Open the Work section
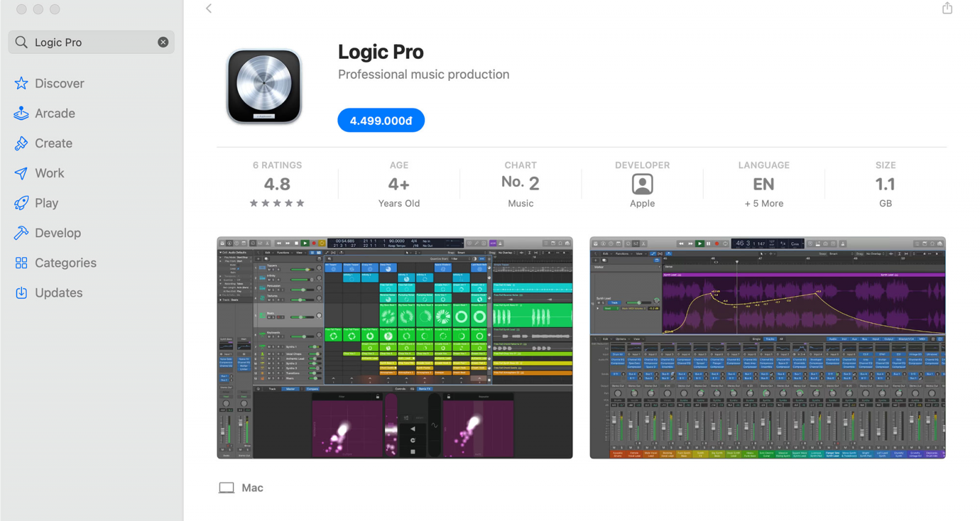This screenshot has width=980, height=521. click(50, 173)
